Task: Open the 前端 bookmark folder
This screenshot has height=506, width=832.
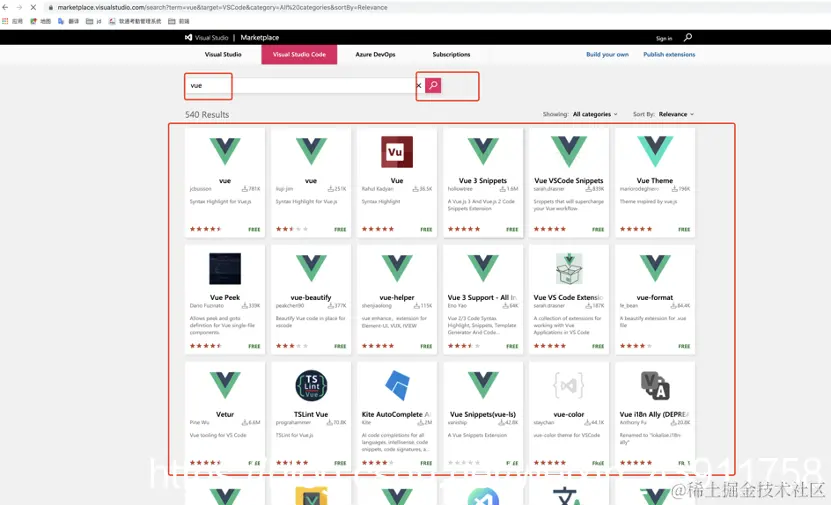Action: 179,21
